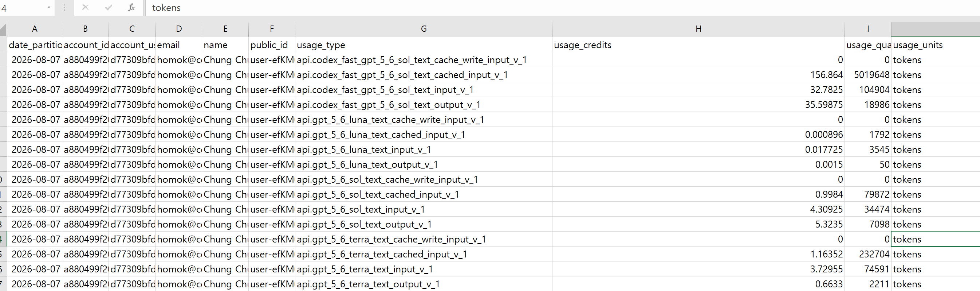Select the usage quantity value 104904
This screenshot has height=291, width=980.
868,90
